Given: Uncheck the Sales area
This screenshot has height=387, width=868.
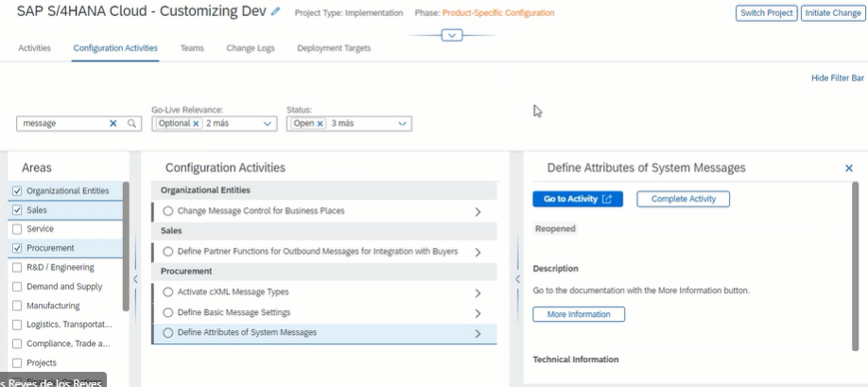Looking at the screenshot, I should pos(17,210).
